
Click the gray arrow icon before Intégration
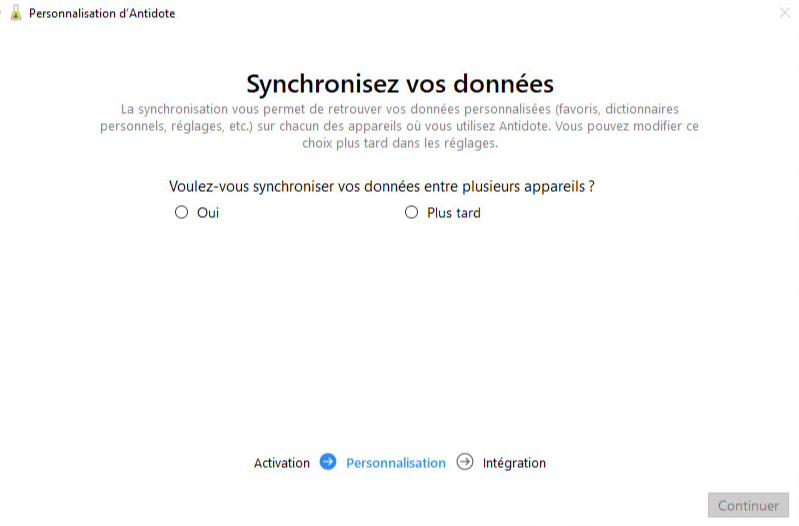click(465, 462)
